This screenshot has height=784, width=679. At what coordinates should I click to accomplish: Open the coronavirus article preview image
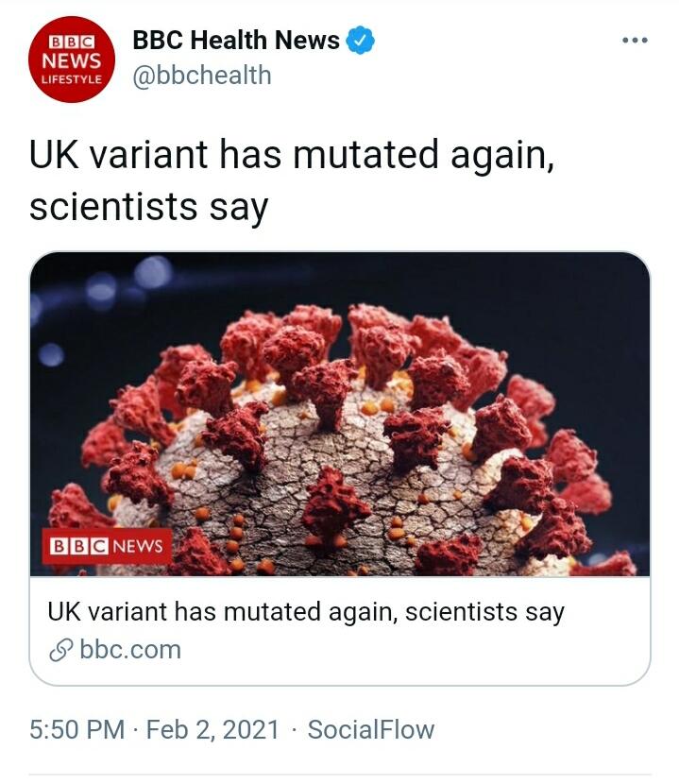click(340, 414)
